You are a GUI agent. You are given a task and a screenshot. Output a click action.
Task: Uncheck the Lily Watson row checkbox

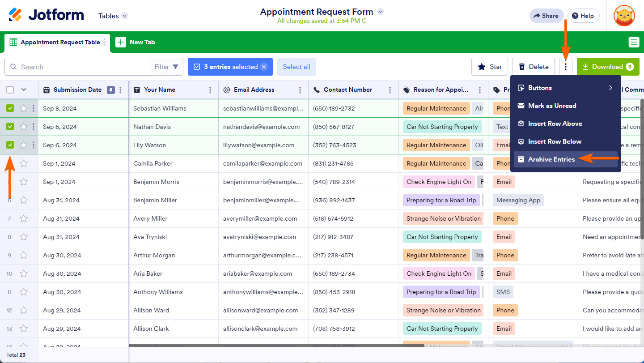[10, 145]
